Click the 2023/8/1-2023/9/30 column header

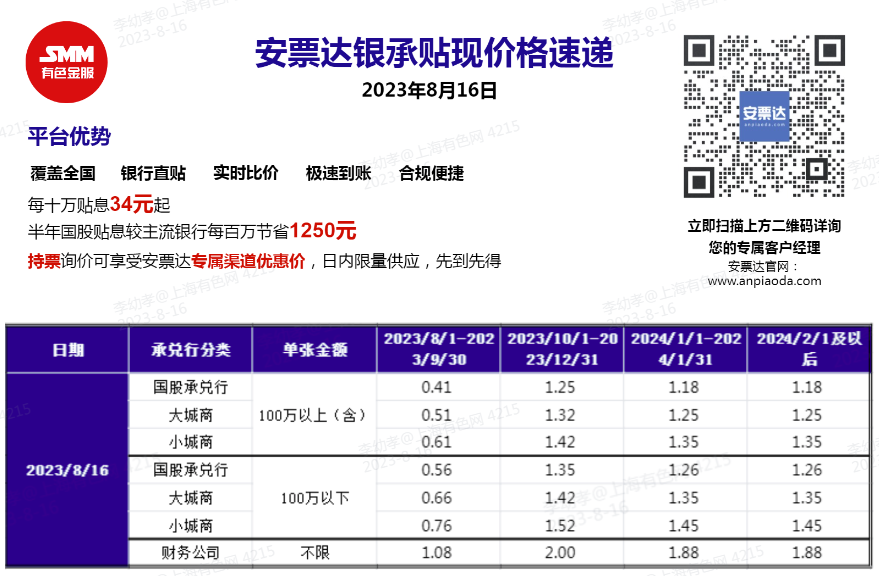(x=438, y=349)
